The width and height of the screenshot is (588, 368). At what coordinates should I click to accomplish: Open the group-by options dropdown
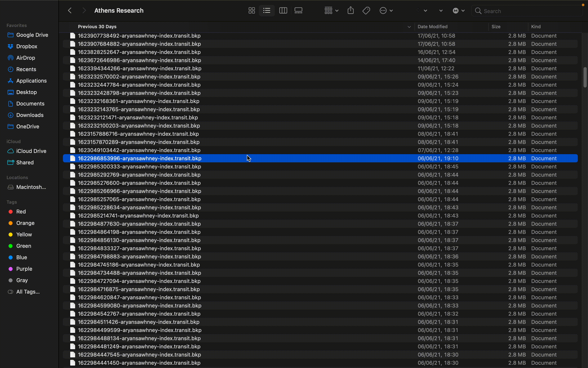coord(331,10)
